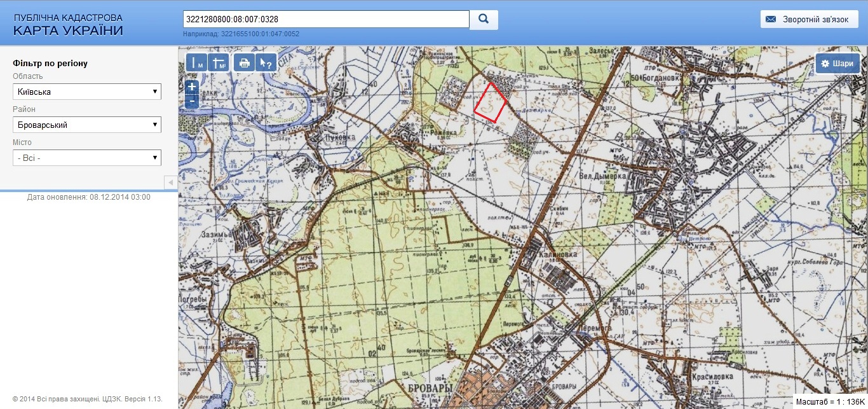This screenshot has height=409, width=868.
Task: Activate the parcel info pointer tool
Action: point(266,63)
